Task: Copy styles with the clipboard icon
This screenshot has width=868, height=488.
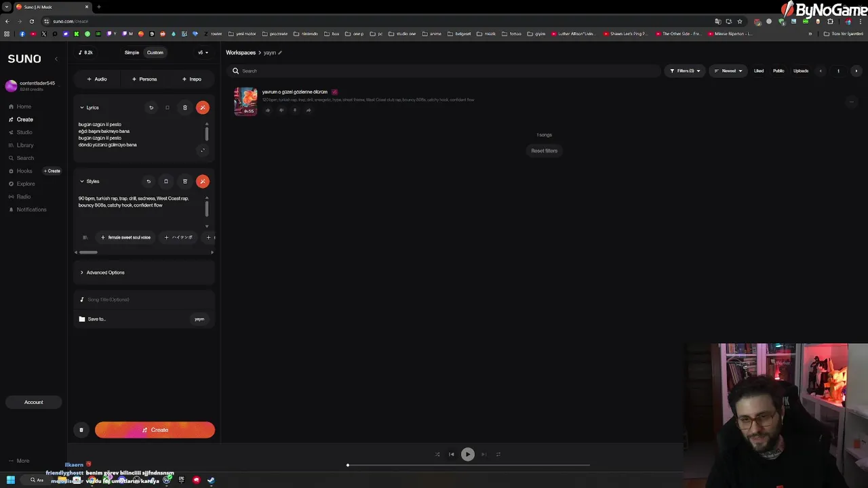Action: pyautogui.click(x=166, y=181)
